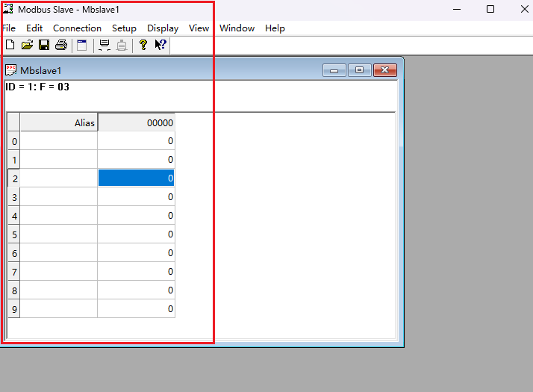The height and width of the screenshot is (392, 533).
Task: Open slave definition window icon
Action: 82,46
